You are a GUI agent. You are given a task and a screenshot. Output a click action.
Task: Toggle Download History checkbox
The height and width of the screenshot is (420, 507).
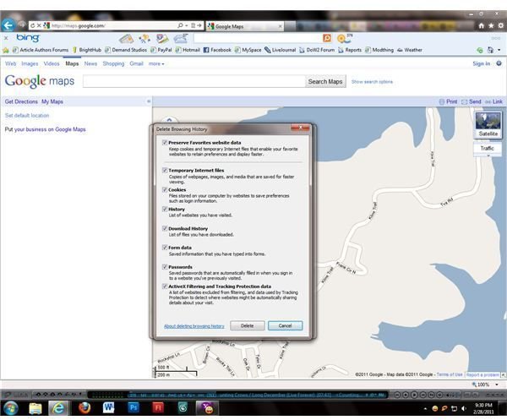click(x=165, y=228)
